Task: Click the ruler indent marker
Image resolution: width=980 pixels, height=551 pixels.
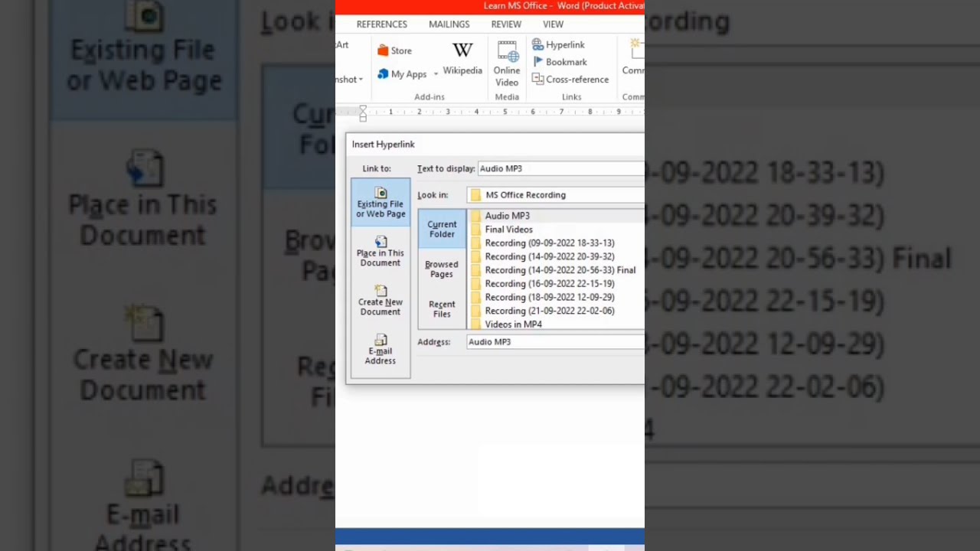Action: coord(363,113)
